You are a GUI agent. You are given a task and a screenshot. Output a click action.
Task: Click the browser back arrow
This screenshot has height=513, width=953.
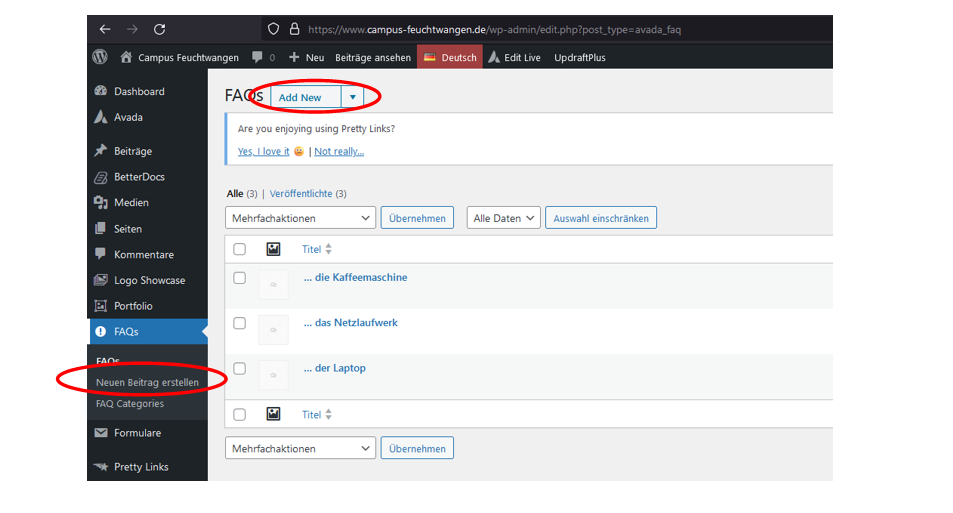click(x=105, y=29)
